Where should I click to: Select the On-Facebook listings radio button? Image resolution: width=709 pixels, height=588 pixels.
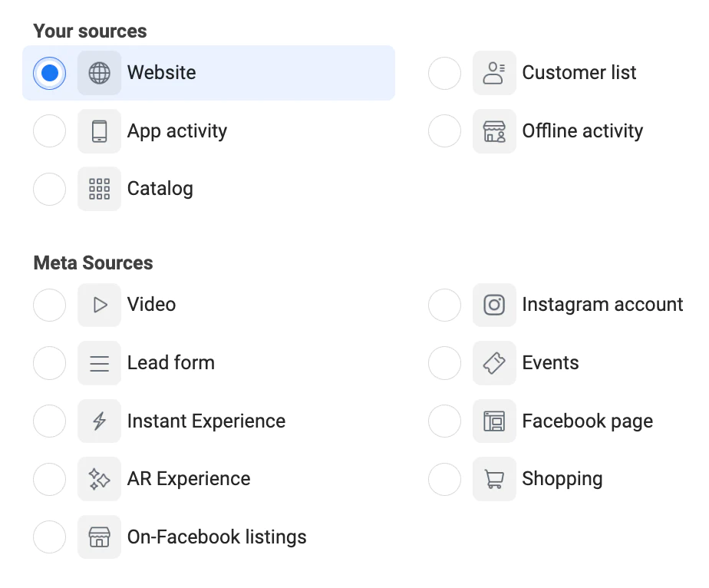click(x=50, y=537)
